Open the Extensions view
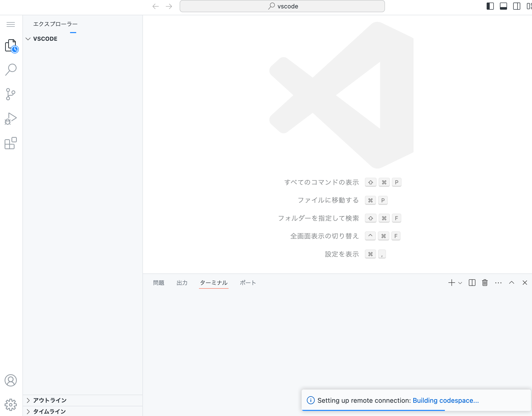Viewport: 532px width, 416px height. coord(11,143)
